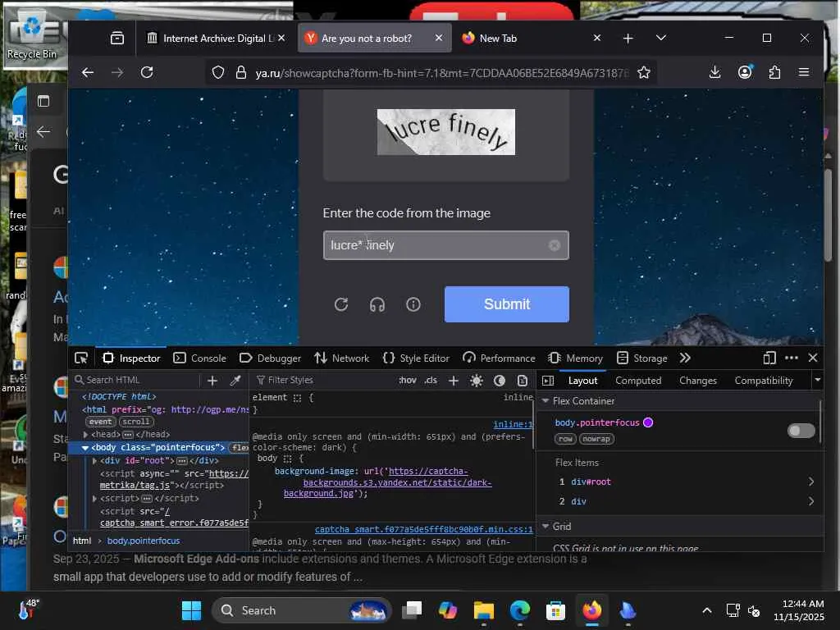The height and width of the screenshot is (630, 840).
Task: Add new style rule plus
Action: pyautogui.click(x=453, y=381)
